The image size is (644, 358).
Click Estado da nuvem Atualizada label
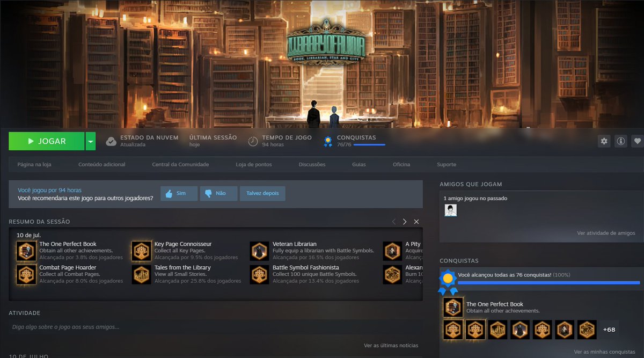tap(149, 141)
